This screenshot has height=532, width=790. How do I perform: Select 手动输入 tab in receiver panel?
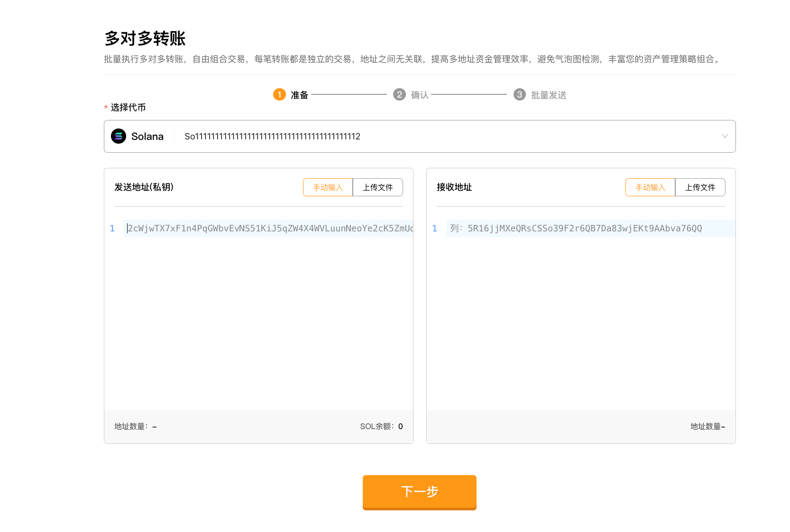[x=650, y=187]
